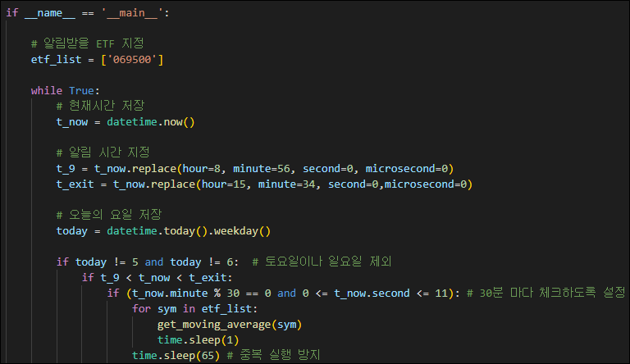Click "hour=15" in the t_exit line
Image resolution: width=630 pixels, height=364 pixels.
pyautogui.click(x=223, y=184)
